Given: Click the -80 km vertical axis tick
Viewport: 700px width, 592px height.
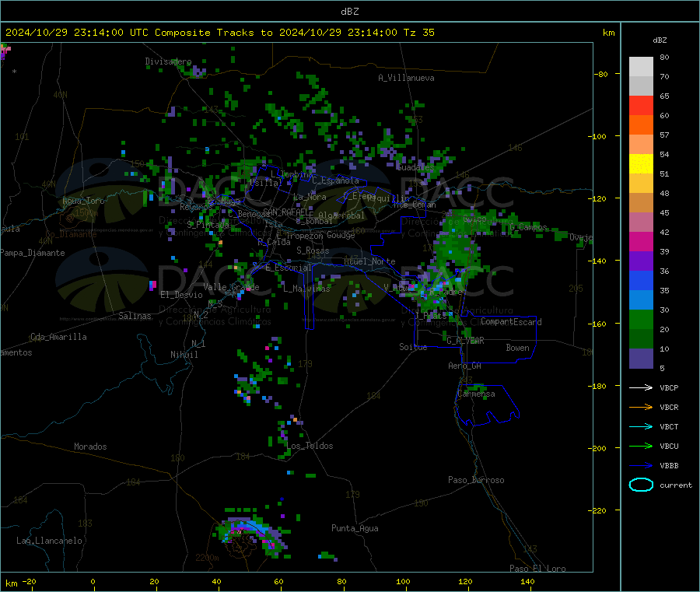Looking at the screenshot, I should [600, 74].
